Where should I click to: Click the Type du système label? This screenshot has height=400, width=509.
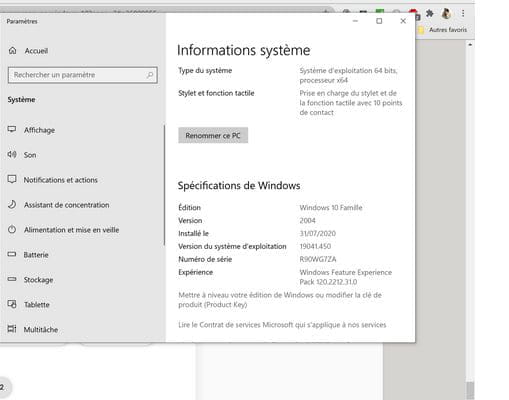(x=205, y=71)
